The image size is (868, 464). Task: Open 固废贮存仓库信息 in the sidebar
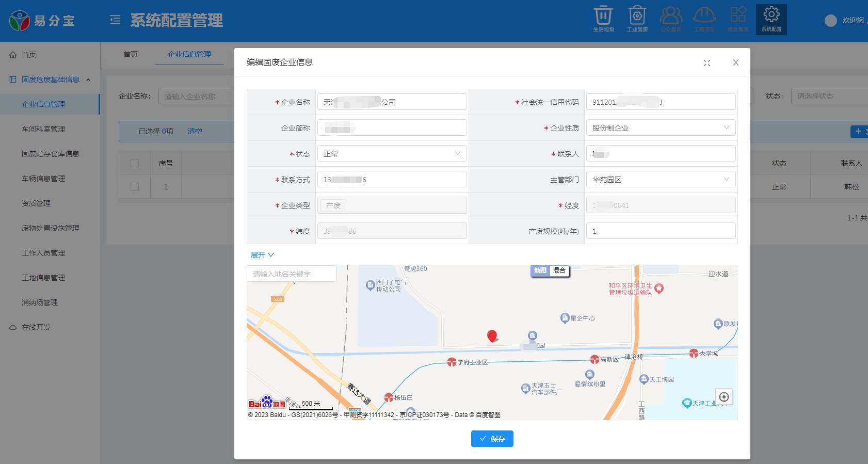(x=50, y=154)
